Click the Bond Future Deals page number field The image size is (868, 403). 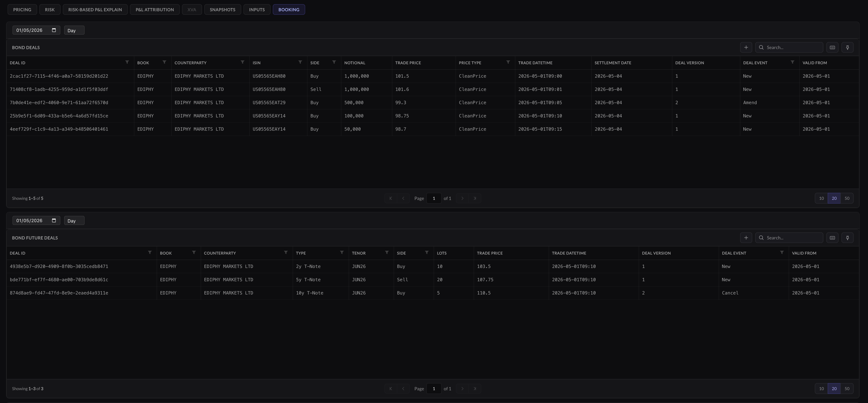[x=434, y=388]
